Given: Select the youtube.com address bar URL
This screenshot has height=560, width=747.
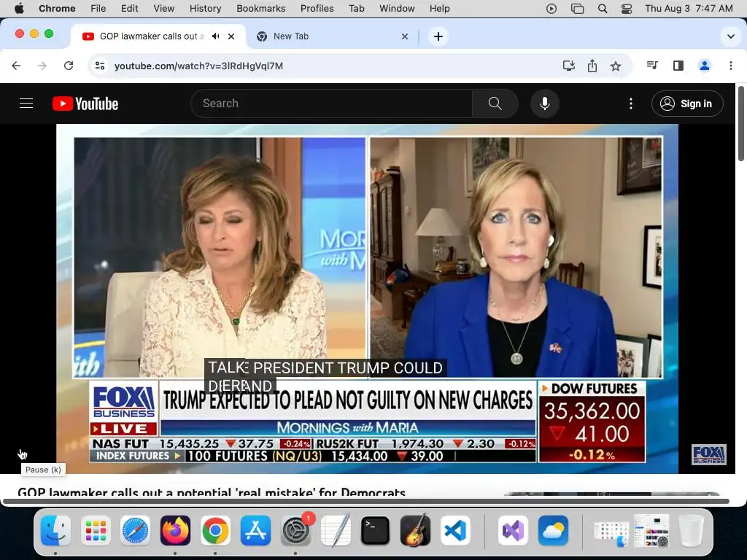Looking at the screenshot, I should [198, 66].
